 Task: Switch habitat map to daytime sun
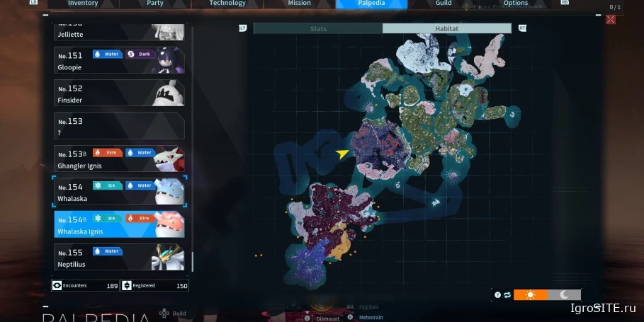tap(530, 295)
